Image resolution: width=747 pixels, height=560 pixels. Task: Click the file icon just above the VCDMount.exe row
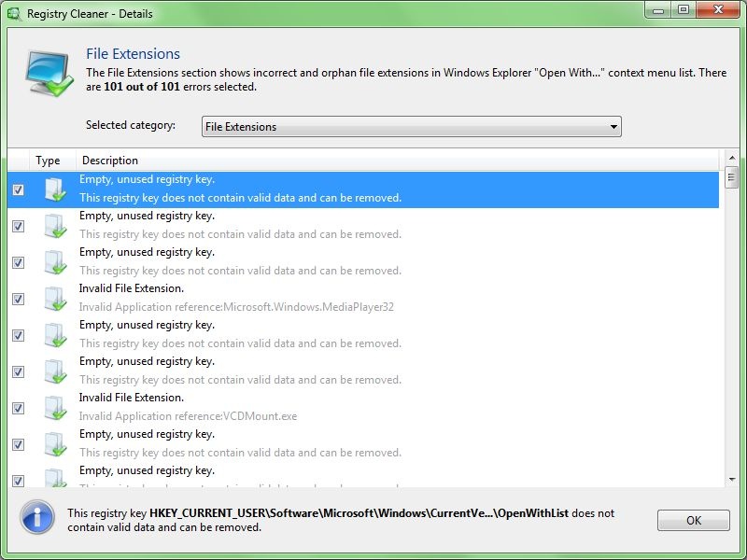(55, 371)
